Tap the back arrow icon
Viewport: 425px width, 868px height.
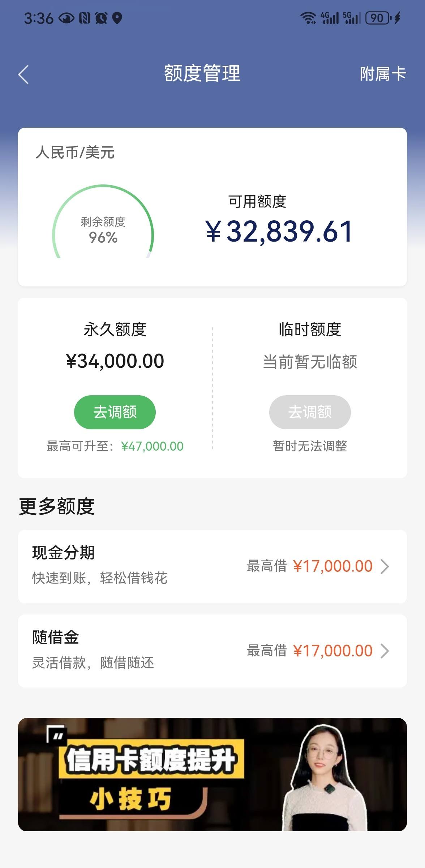pos(23,75)
